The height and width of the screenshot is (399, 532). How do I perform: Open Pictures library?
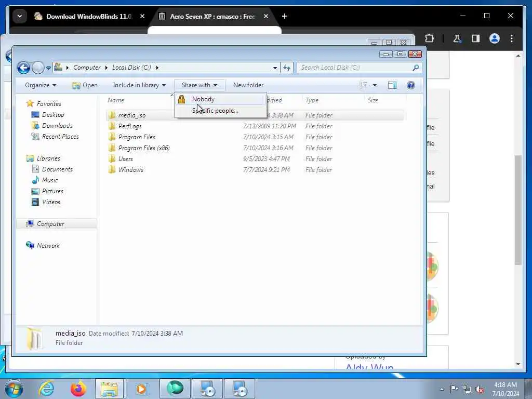(52, 191)
